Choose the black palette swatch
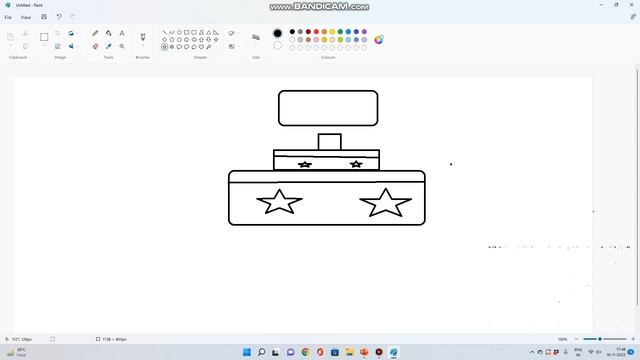The height and width of the screenshot is (360, 640). pos(292,31)
